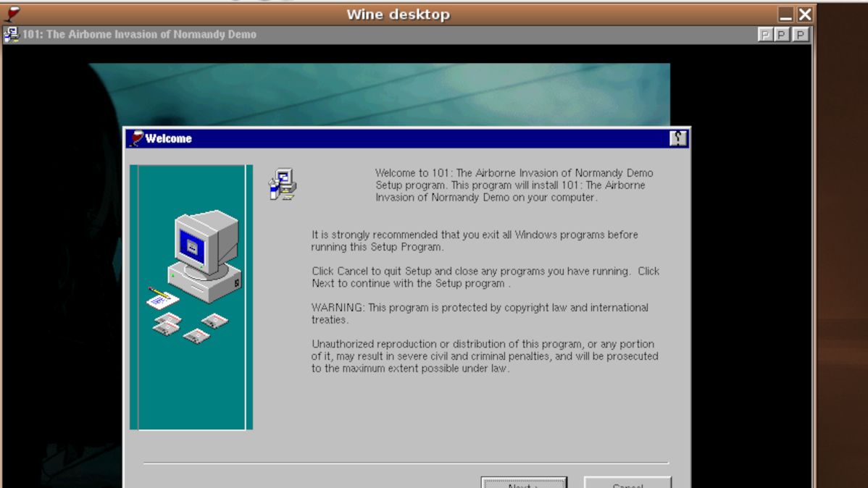Image resolution: width=868 pixels, height=488 pixels.
Task: Click the 'Welcome' dialog title text
Action: coord(168,139)
